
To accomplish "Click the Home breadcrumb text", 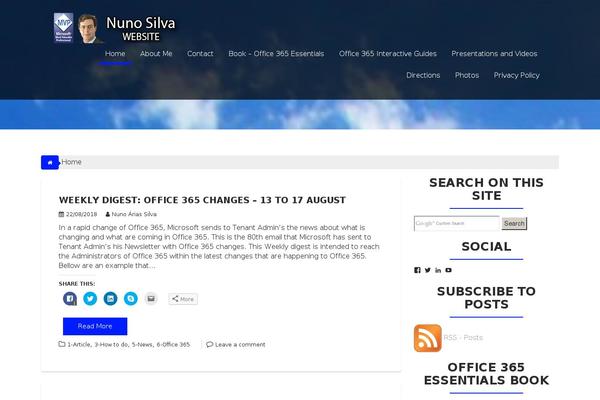I will click(x=72, y=162).
